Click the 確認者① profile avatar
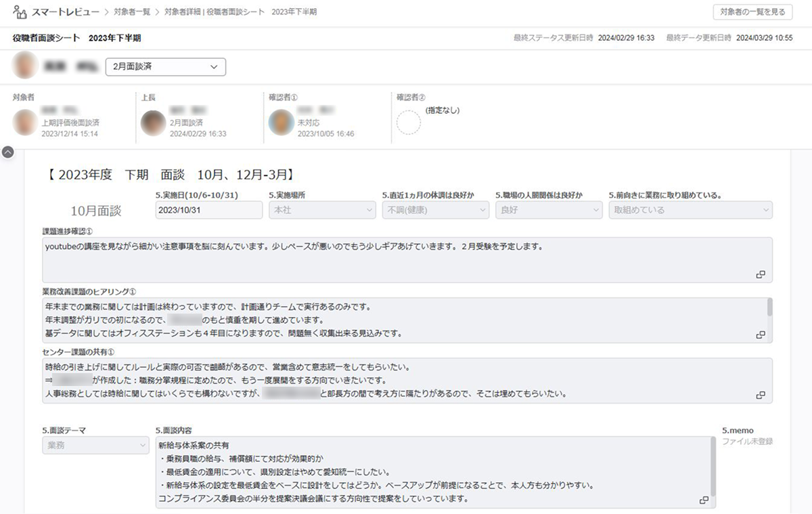The width and height of the screenshot is (812, 514). (x=281, y=123)
